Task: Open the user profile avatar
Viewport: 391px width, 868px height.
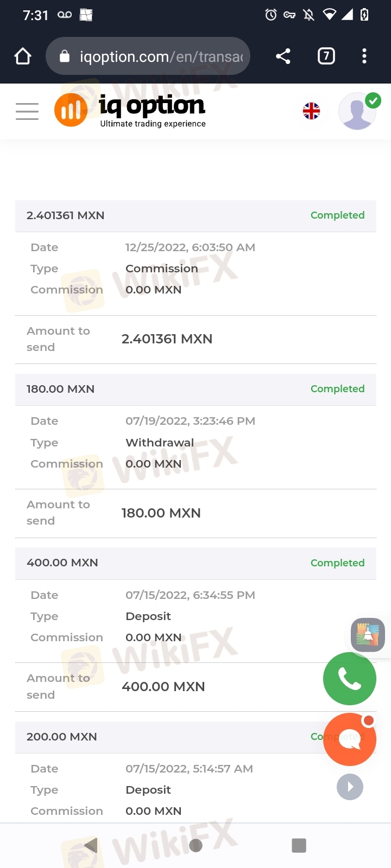Action: coord(357,111)
